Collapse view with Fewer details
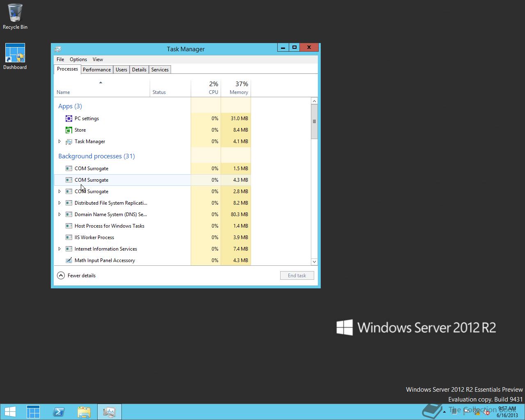The width and height of the screenshot is (525, 420). click(76, 276)
